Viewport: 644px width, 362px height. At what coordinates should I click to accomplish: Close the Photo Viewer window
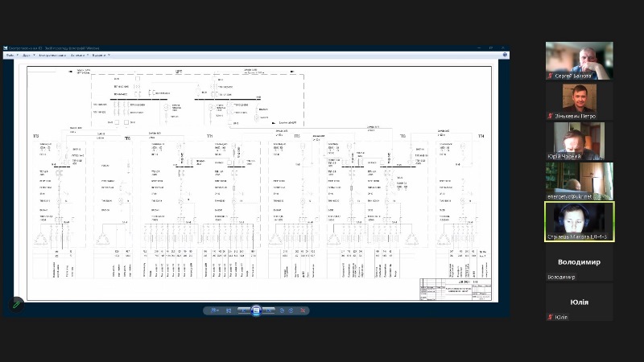[503, 48]
